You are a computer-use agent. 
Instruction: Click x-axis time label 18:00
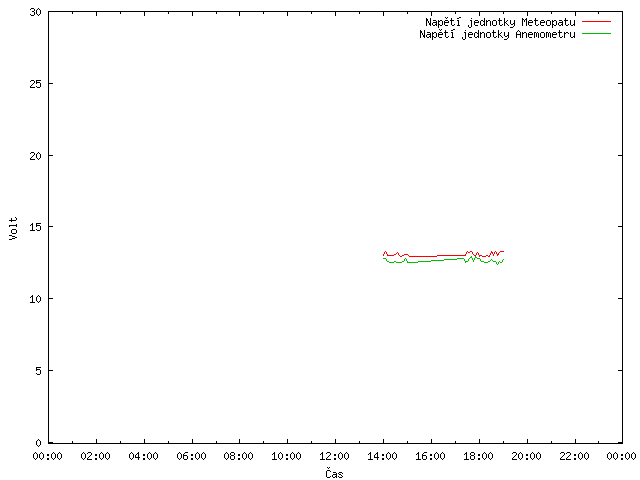coord(478,456)
